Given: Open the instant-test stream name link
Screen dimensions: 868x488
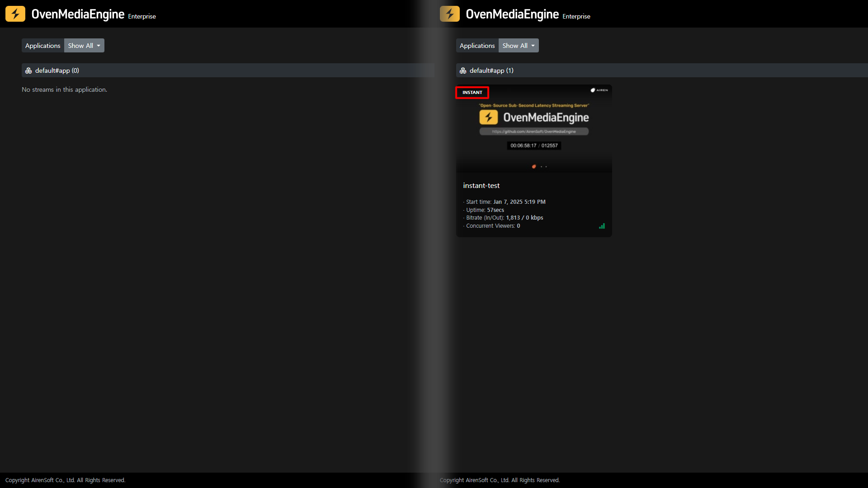Looking at the screenshot, I should (x=481, y=186).
